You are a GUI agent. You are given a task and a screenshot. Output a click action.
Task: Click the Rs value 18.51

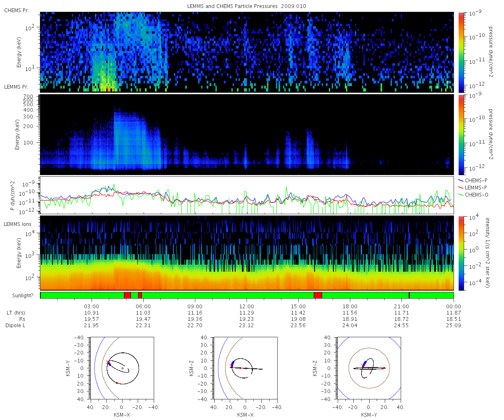[454, 319]
